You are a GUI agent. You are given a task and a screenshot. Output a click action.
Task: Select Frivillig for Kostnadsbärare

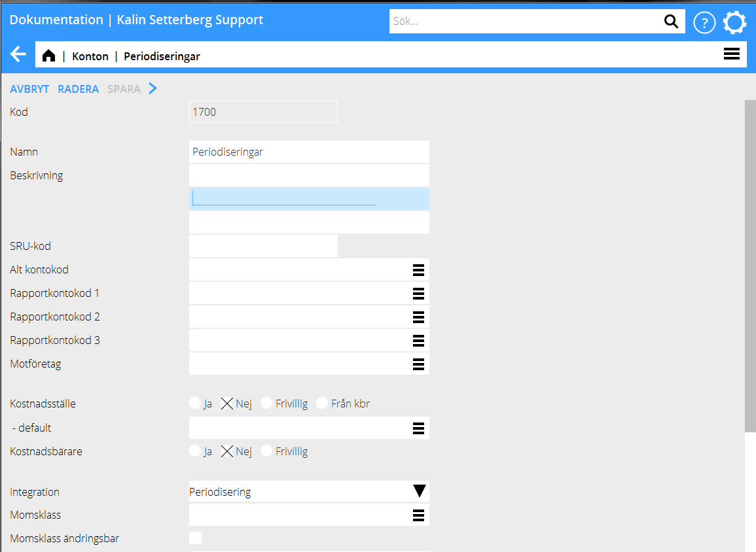[266, 451]
